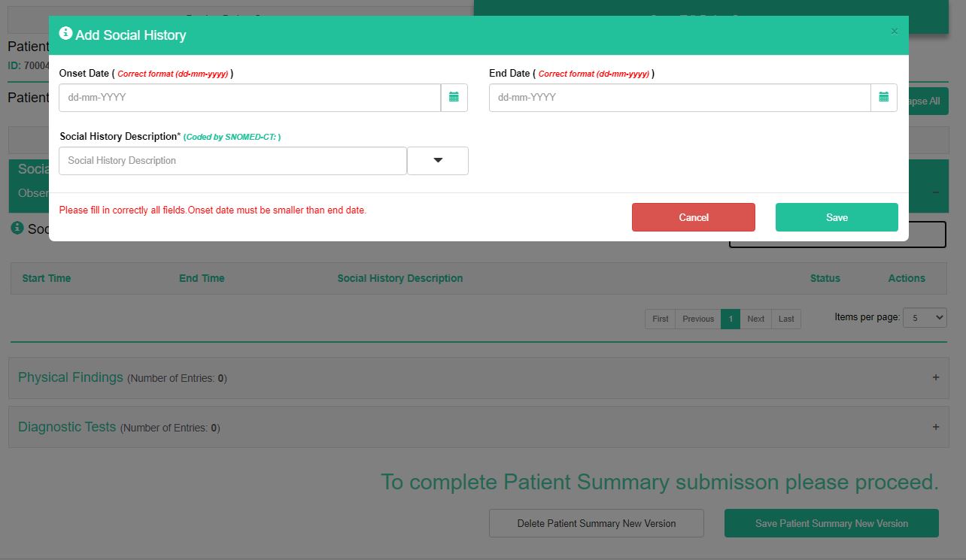Go to the Previous page
966x560 pixels.
click(697, 319)
